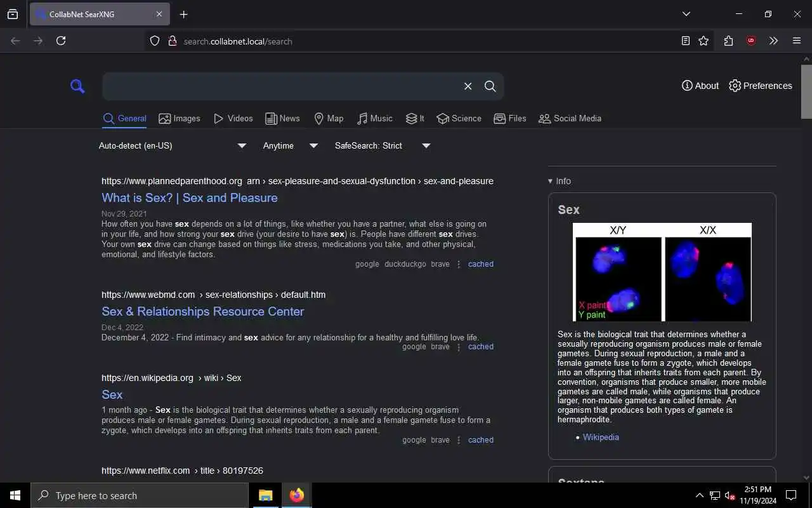Switch to the Images tab
Screen dimensions: 812x508
(180, 119)
